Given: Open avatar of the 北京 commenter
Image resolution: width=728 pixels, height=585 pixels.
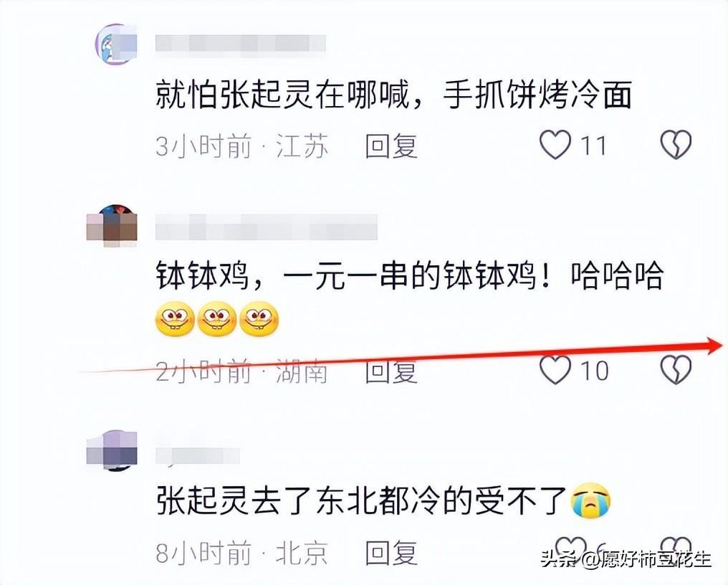Looking at the screenshot, I should coord(112,450).
